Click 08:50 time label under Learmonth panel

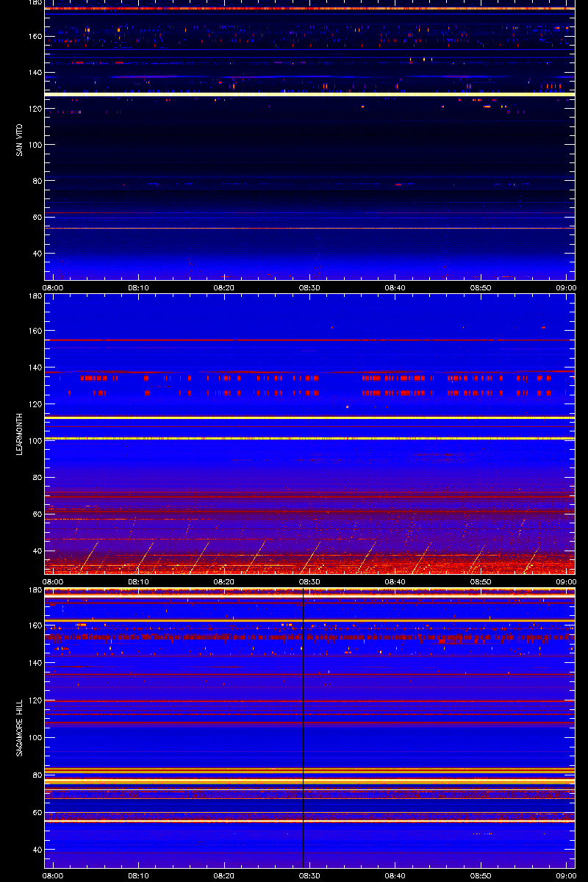481,581
